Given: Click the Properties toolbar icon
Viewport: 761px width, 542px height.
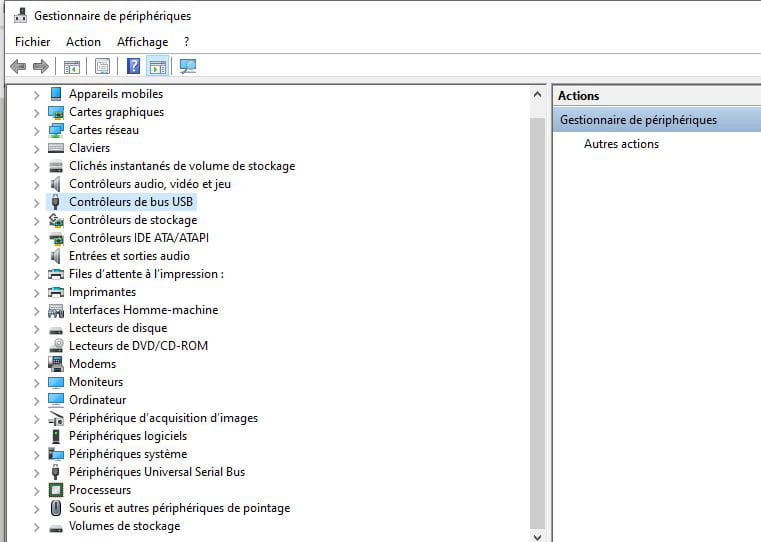Looking at the screenshot, I should [102, 67].
